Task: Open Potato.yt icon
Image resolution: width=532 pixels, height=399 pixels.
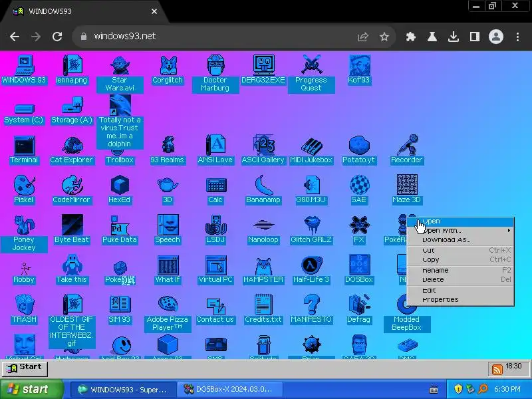Action: [x=359, y=145]
